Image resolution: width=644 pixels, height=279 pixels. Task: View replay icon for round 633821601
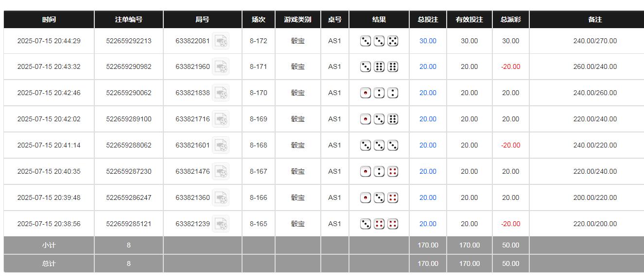point(221,146)
